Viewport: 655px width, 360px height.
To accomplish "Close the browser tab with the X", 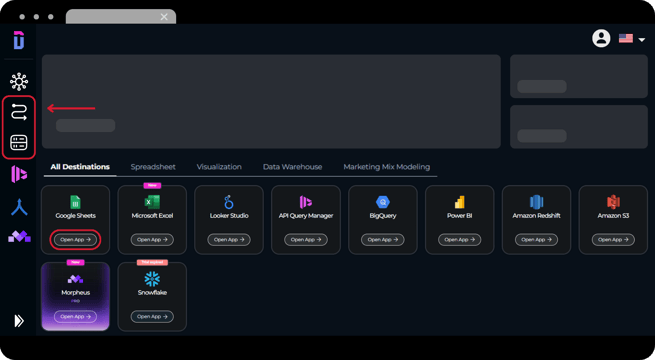I will click(x=164, y=17).
